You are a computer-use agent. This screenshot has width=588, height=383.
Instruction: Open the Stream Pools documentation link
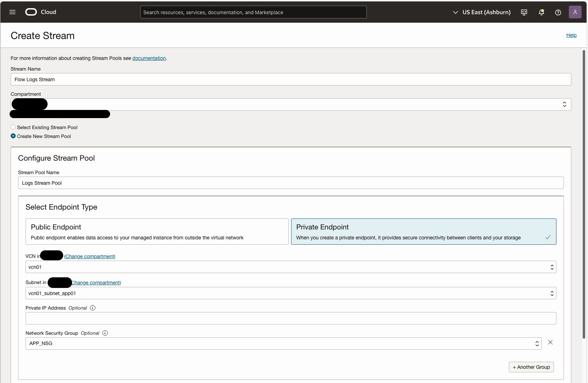(x=149, y=58)
